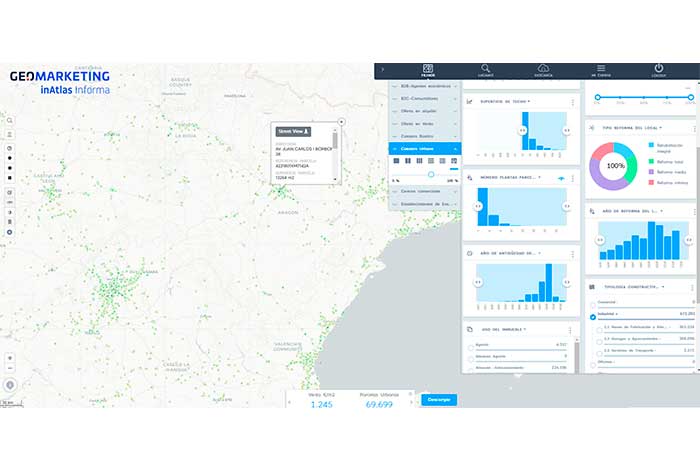
Task: Select the Comercial radio option
Action: pyautogui.click(x=593, y=305)
